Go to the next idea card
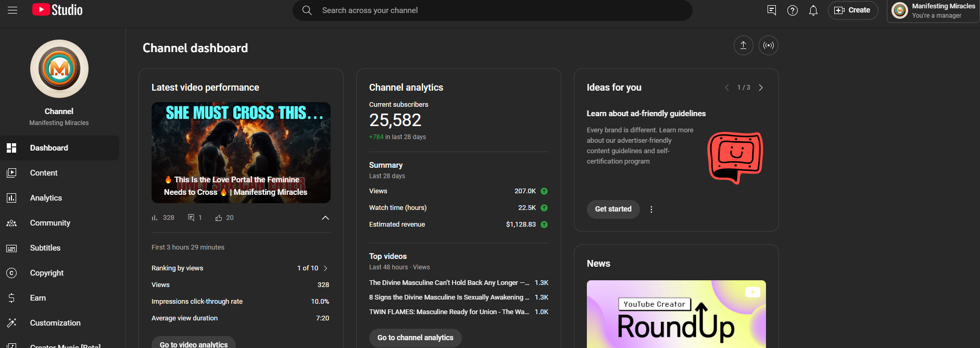This screenshot has height=348, width=980. point(761,88)
